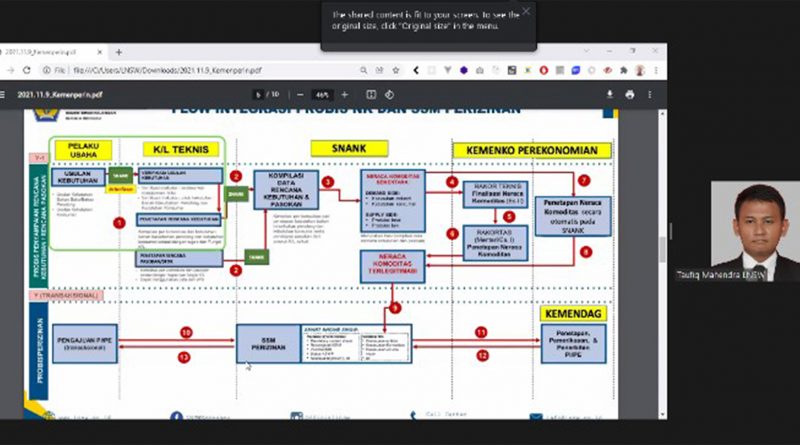This screenshot has width=800, height=445.
Task: Rotate the PDF using rotate icon
Action: tap(391, 94)
